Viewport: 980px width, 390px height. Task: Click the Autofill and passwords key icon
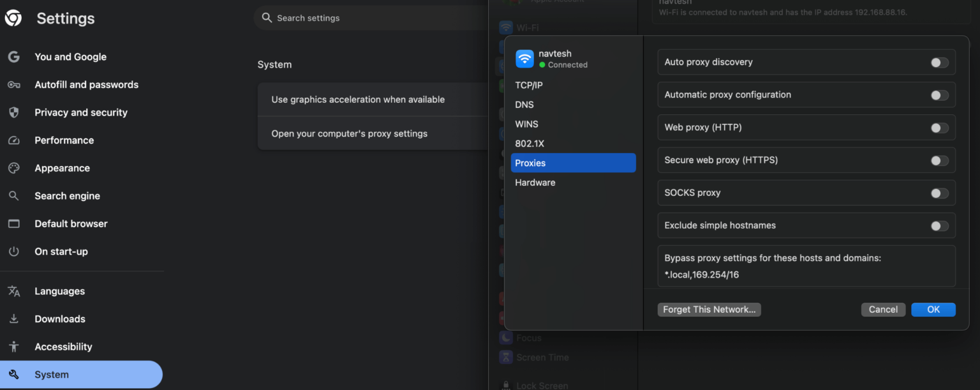[14, 84]
